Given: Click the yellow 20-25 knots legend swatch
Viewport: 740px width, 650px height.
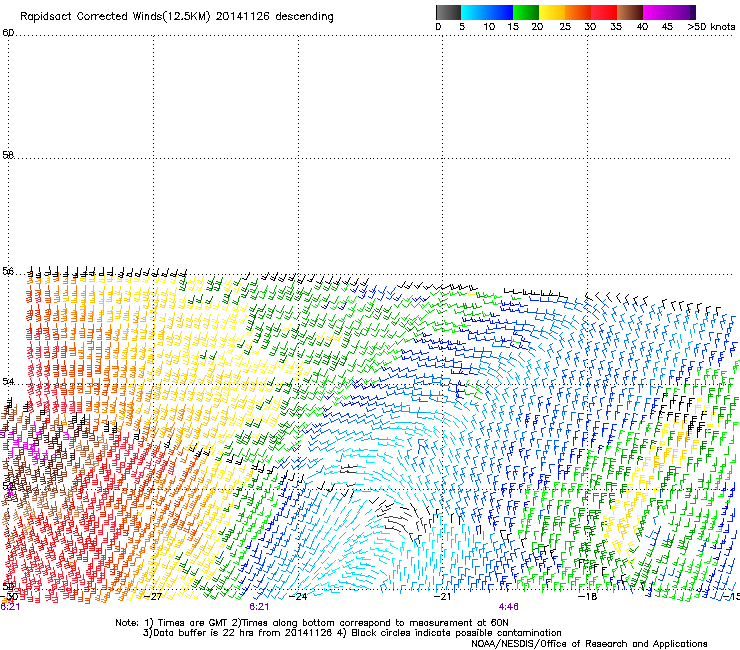Looking at the screenshot, I should pos(552,12).
